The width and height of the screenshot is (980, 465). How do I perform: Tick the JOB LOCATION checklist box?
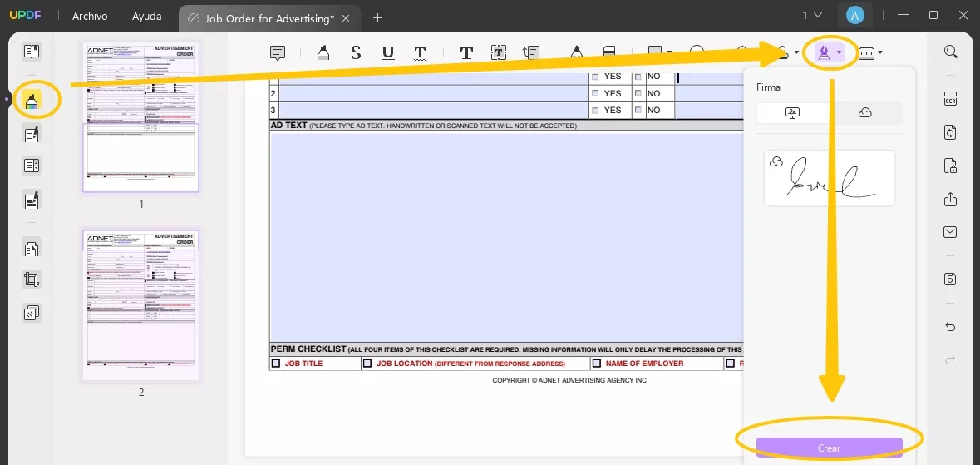(x=367, y=363)
